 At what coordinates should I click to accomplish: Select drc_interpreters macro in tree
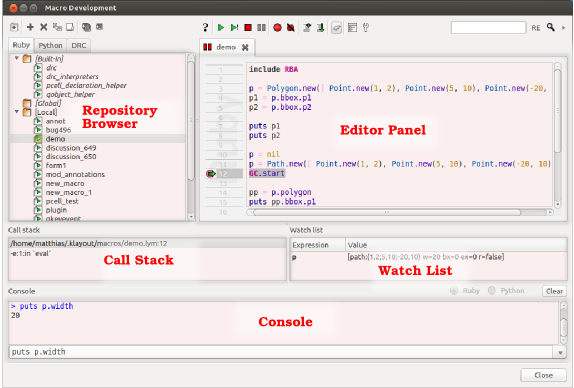[72, 77]
